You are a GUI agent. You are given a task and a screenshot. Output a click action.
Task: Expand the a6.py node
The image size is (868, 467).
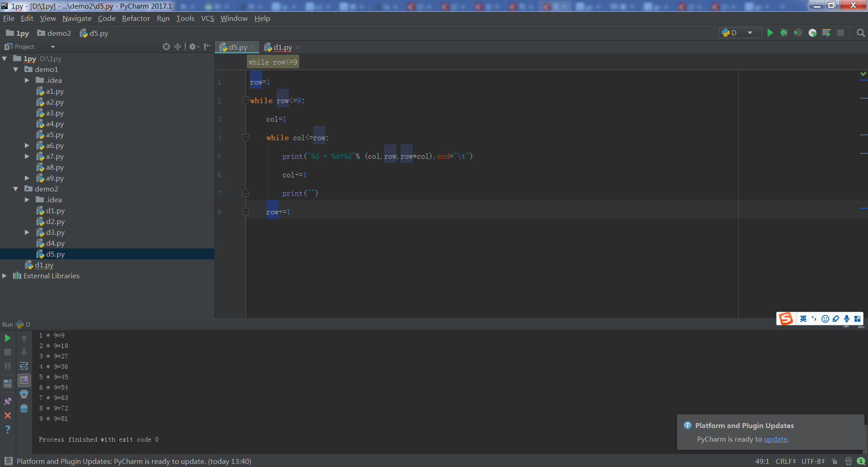(27, 145)
